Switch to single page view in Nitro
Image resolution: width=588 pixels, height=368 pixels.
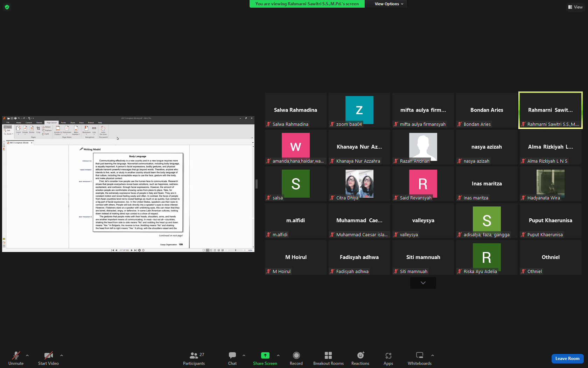coord(204,250)
